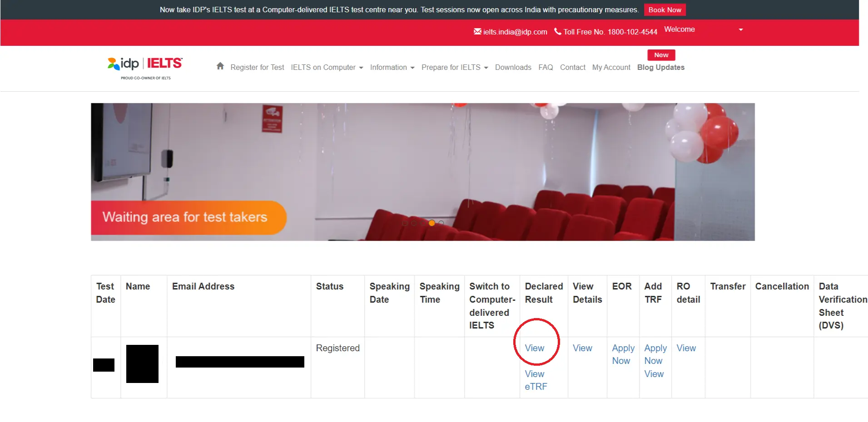Viewport: 868px width, 422px height.
Task: Click the Book Now button
Action: pos(665,10)
